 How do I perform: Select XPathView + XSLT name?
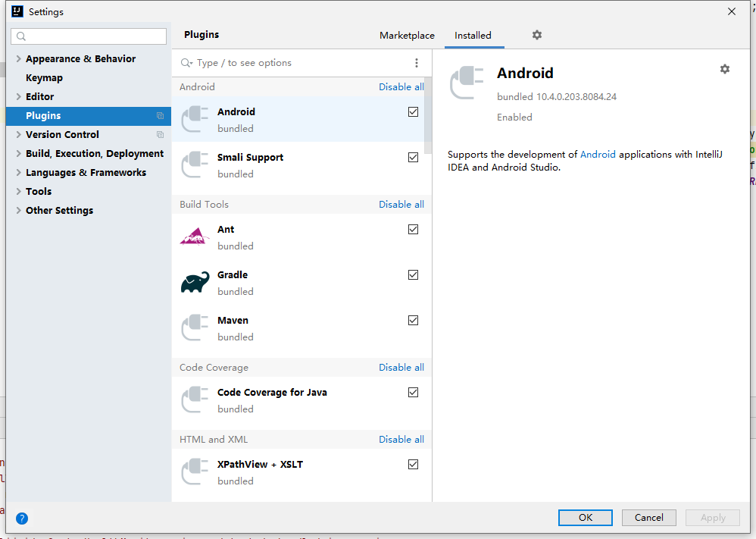261,464
